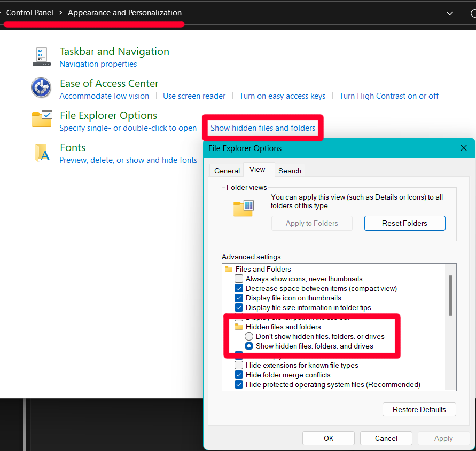Click the Advanced settings scrollbar thumb
Viewport: 476px width, 451px height.
point(450,295)
